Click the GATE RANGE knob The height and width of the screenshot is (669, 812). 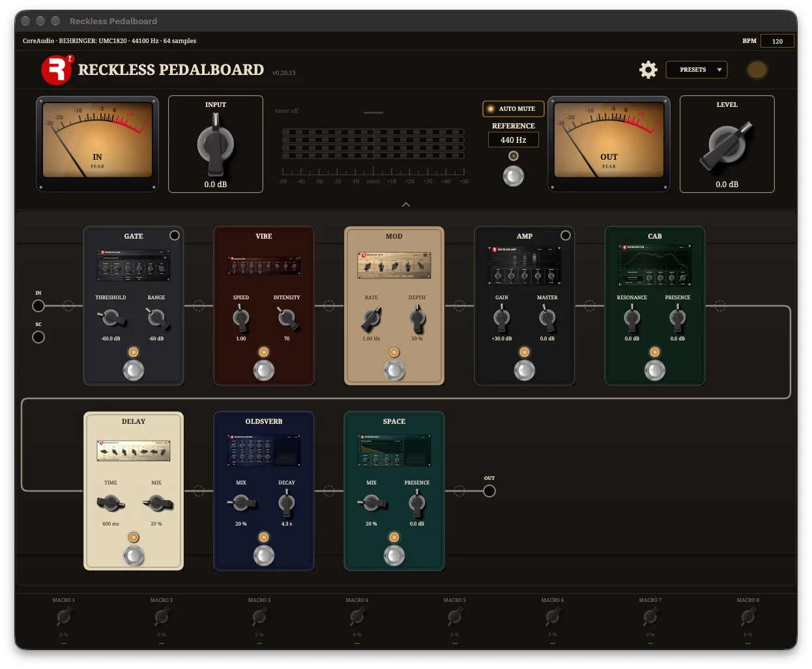(x=156, y=318)
